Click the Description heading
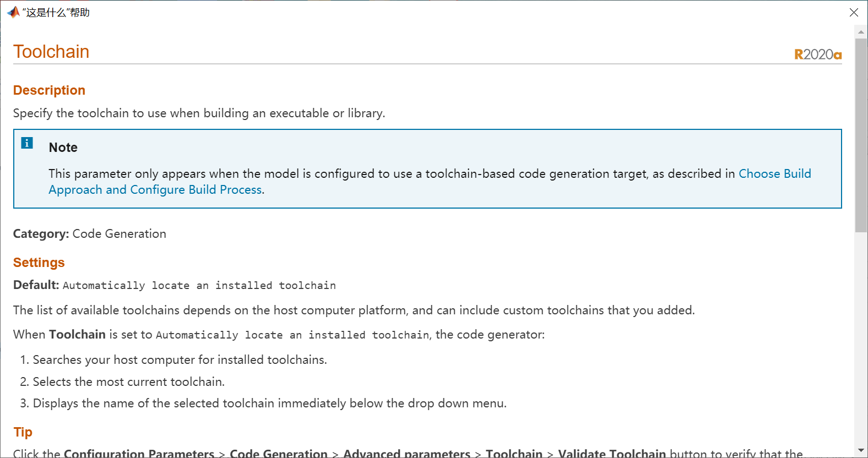 pos(49,90)
